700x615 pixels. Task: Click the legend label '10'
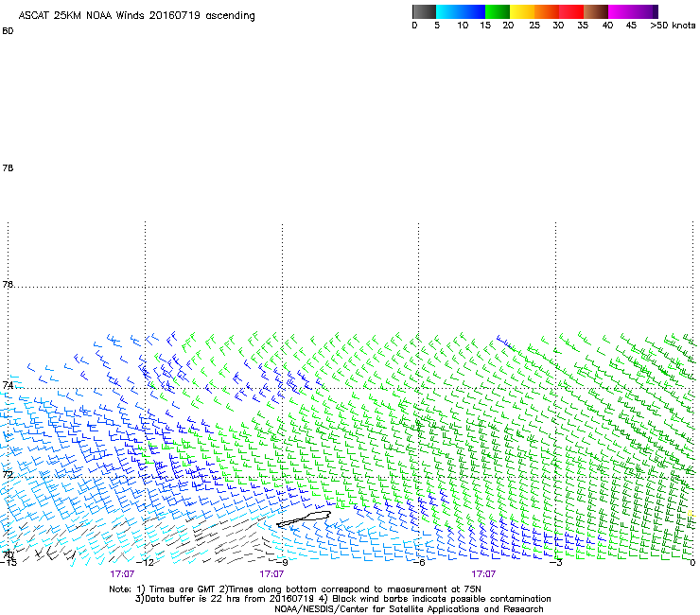pos(463,26)
